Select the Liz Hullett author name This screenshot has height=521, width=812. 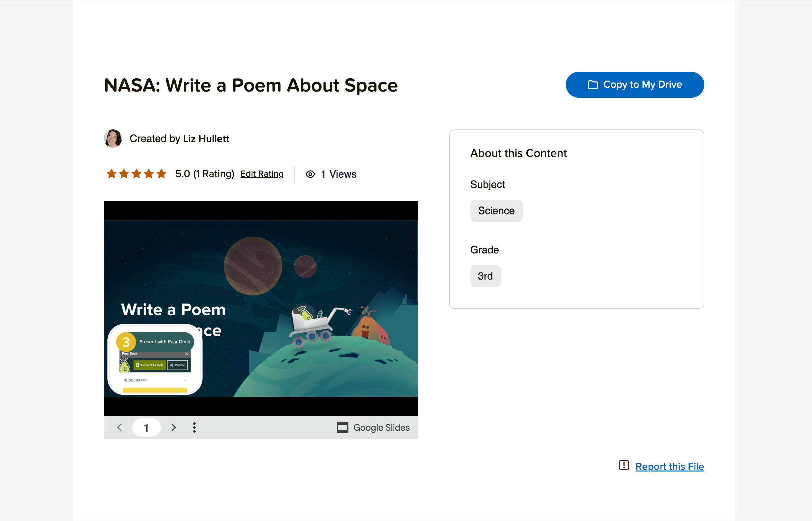point(206,139)
